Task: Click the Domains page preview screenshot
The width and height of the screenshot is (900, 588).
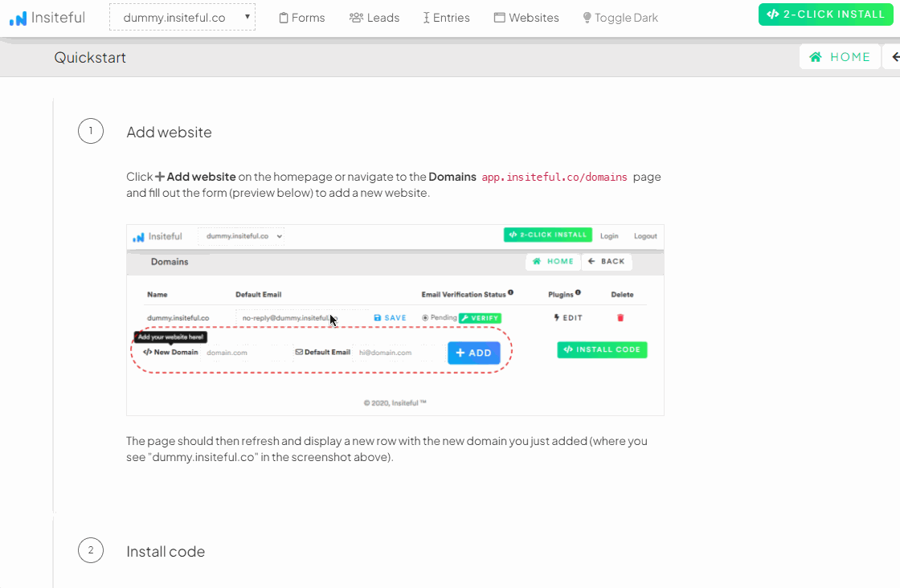Action: (x=395, y=320)
